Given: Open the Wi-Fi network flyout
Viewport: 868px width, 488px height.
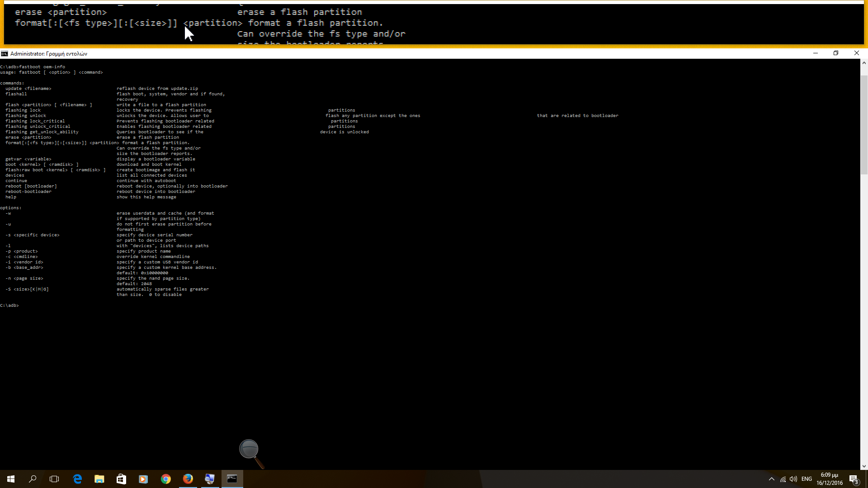Looking at the screenshot, I should tap(783, 479).
